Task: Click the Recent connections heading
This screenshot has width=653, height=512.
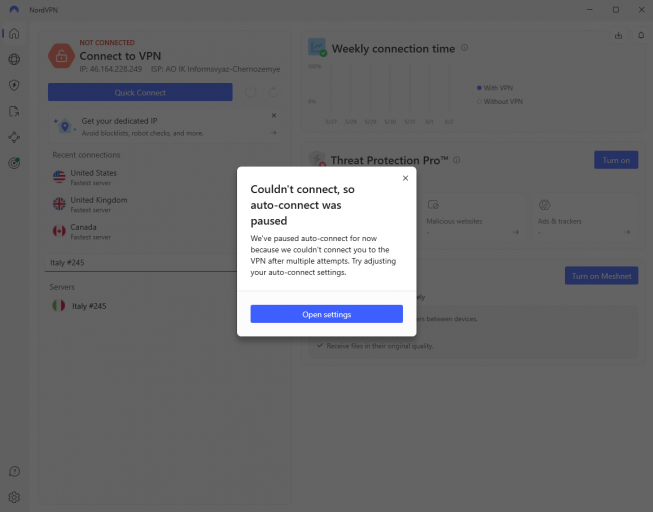Action: (x=86, y=155)
